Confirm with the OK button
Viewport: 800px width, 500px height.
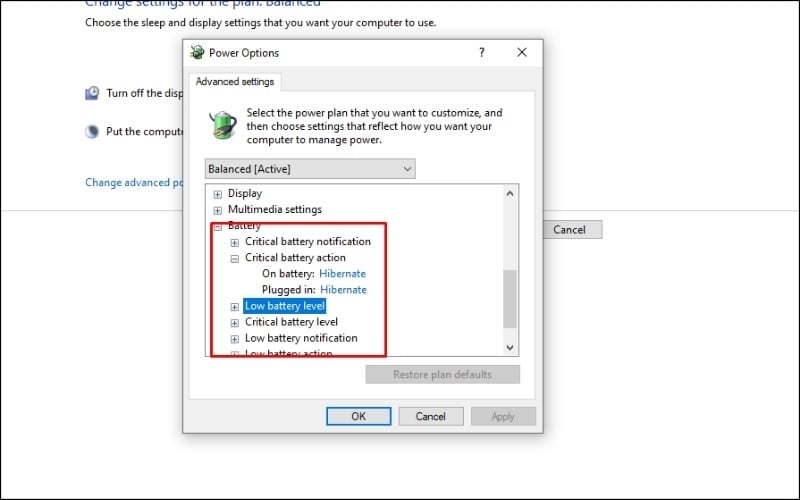pyautogui.click(x=358, y=416)
